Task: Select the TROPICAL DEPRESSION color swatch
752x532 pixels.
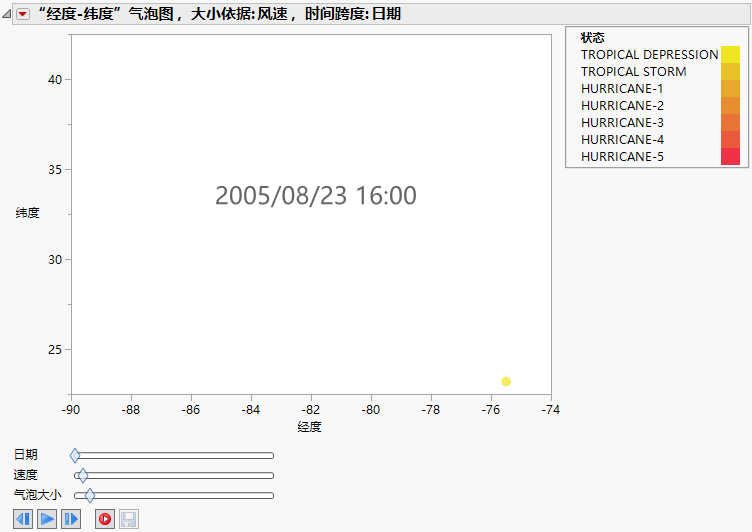Action: (x=730, y=55)
